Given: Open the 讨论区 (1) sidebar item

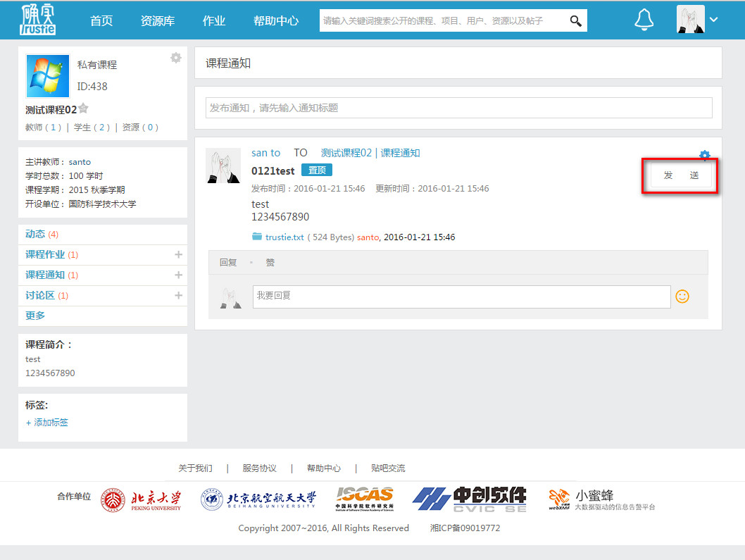Looking at the screenshot, I should 46,295.
